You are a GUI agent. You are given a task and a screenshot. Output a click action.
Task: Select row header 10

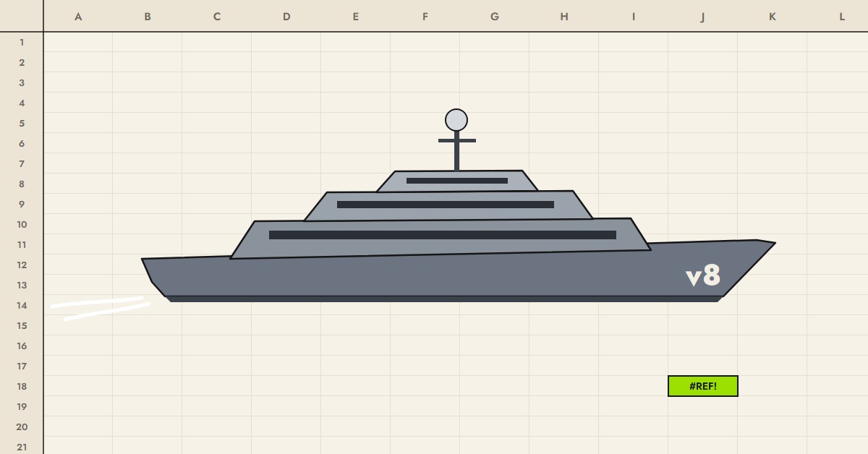(x=22, y=224)
